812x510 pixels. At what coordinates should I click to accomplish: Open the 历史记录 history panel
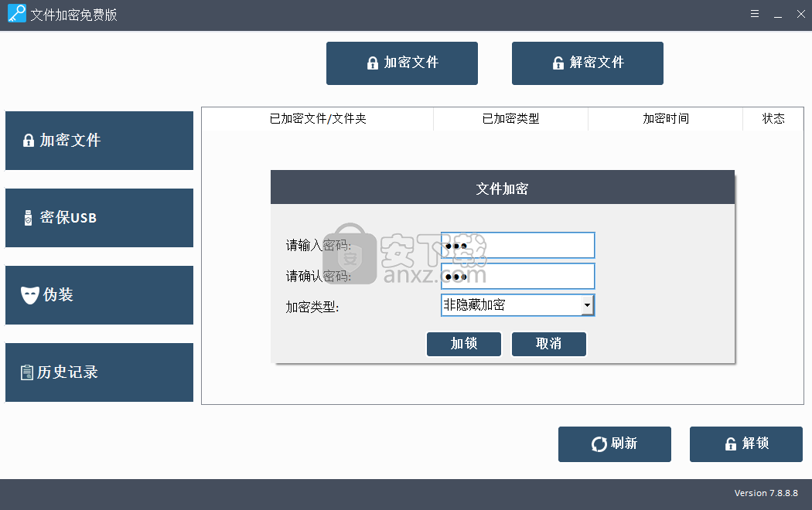(99, 372)
